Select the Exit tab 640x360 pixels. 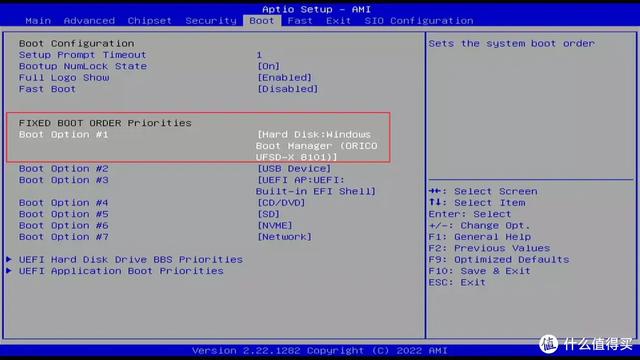point(338,20)
